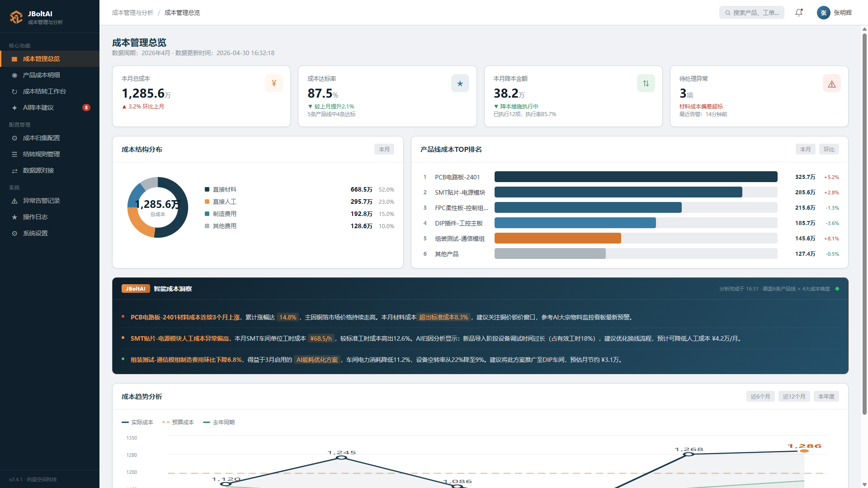The width and height of the screenshot is (868, 488).
Task: Go to 成本结转工作台
Action: [x=50, y=91]
